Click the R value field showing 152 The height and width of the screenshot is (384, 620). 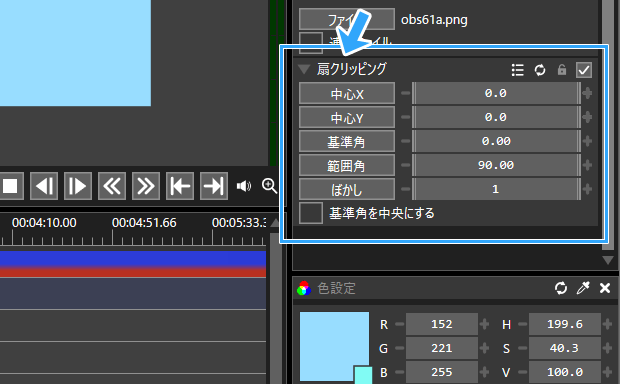pyautogui.click(x=442, y=324)
